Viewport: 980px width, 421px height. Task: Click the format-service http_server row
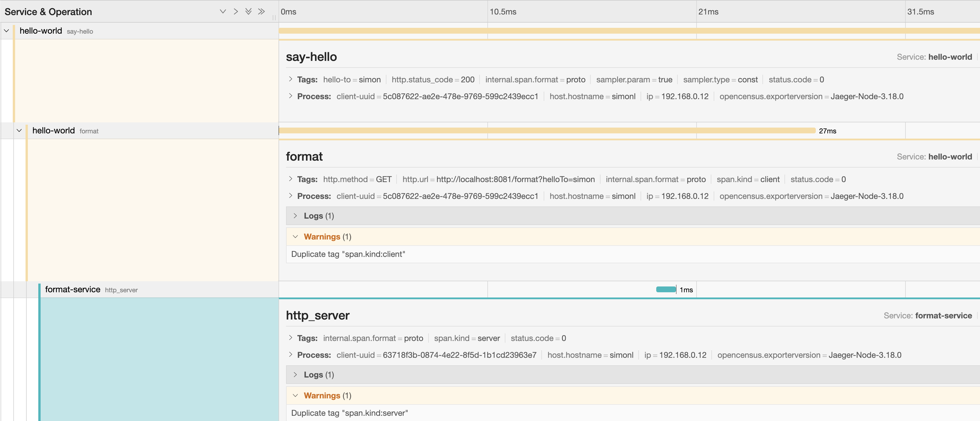pos(91,289)
